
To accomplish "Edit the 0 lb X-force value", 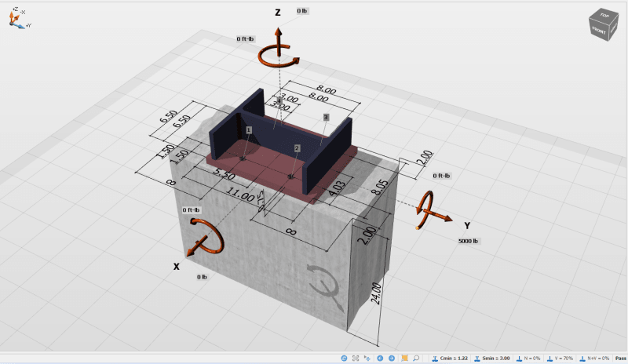I will point(202,277).
